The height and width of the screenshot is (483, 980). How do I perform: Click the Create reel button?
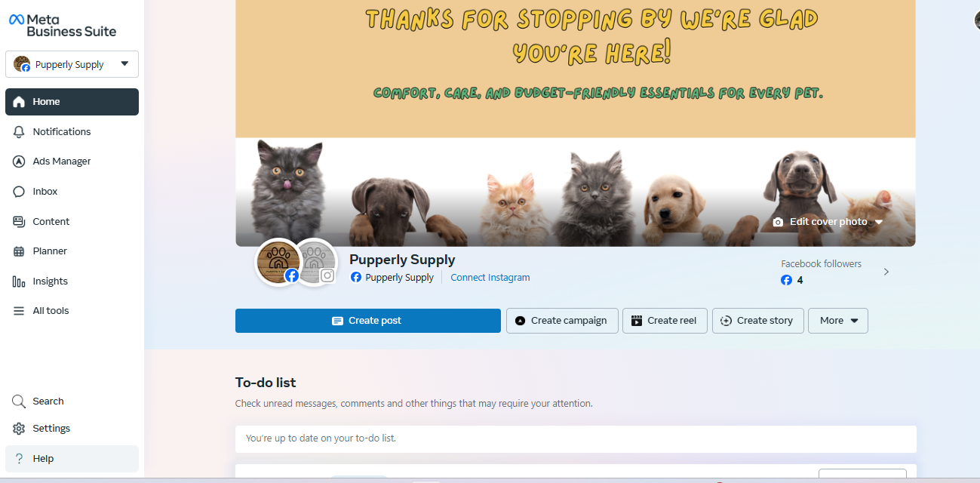tap(665, 321)
